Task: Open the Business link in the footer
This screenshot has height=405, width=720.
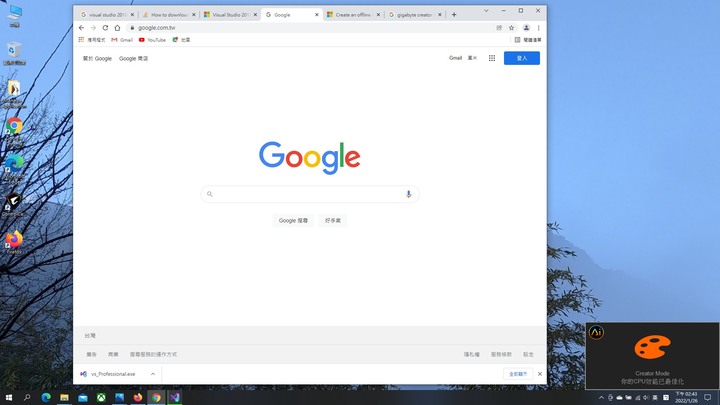Action: pos(113,354)
